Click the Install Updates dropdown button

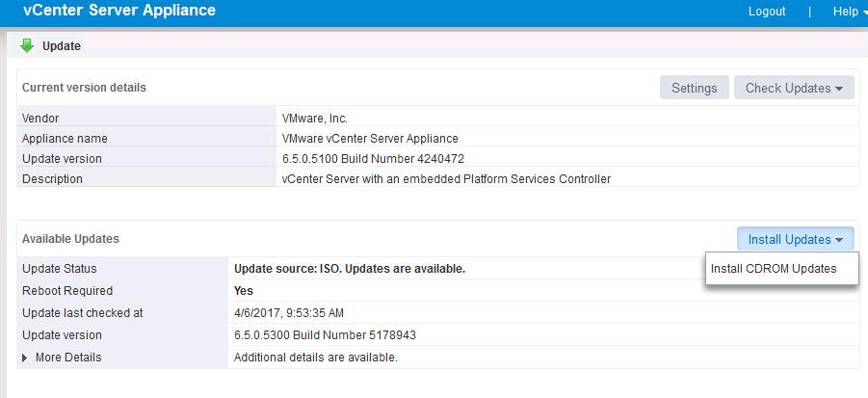(795, 239)
